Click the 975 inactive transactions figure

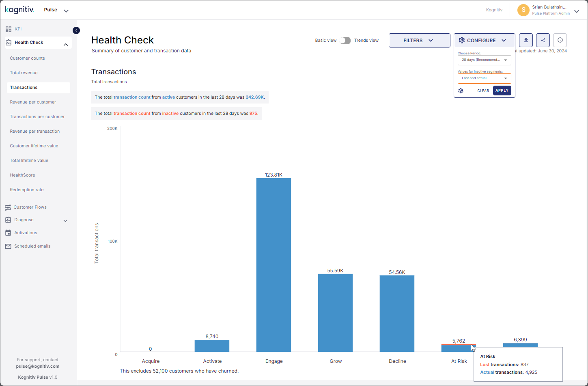253,114
